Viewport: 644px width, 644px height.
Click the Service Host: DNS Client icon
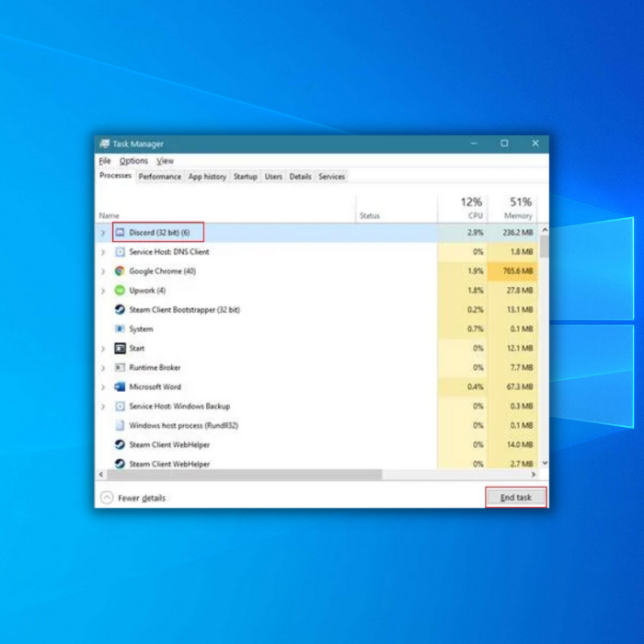click(x=120, y=252)
